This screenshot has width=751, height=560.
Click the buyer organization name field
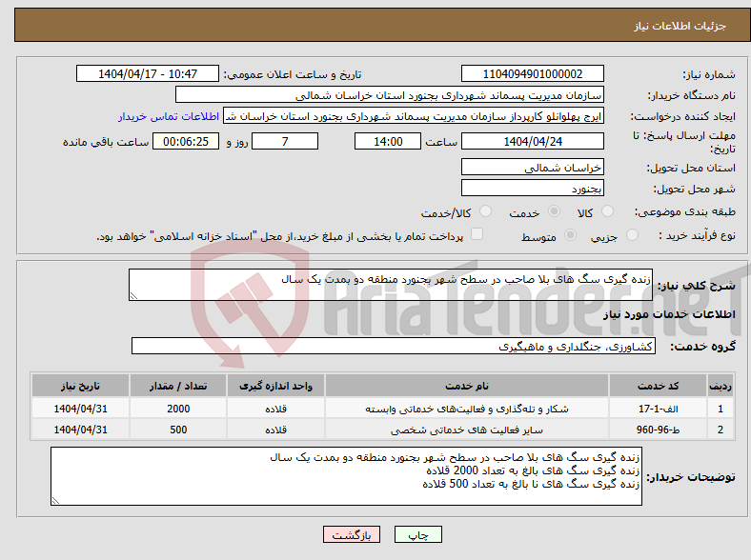[x=390, y=95]
